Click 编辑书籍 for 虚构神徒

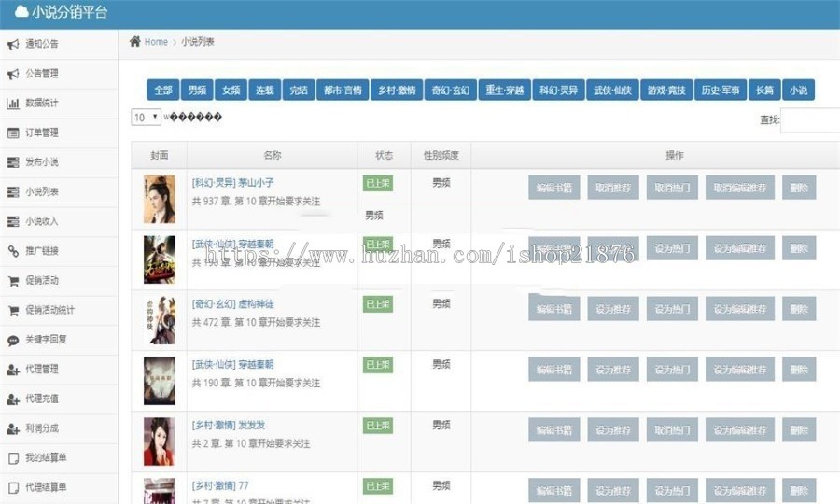point(553,309)
